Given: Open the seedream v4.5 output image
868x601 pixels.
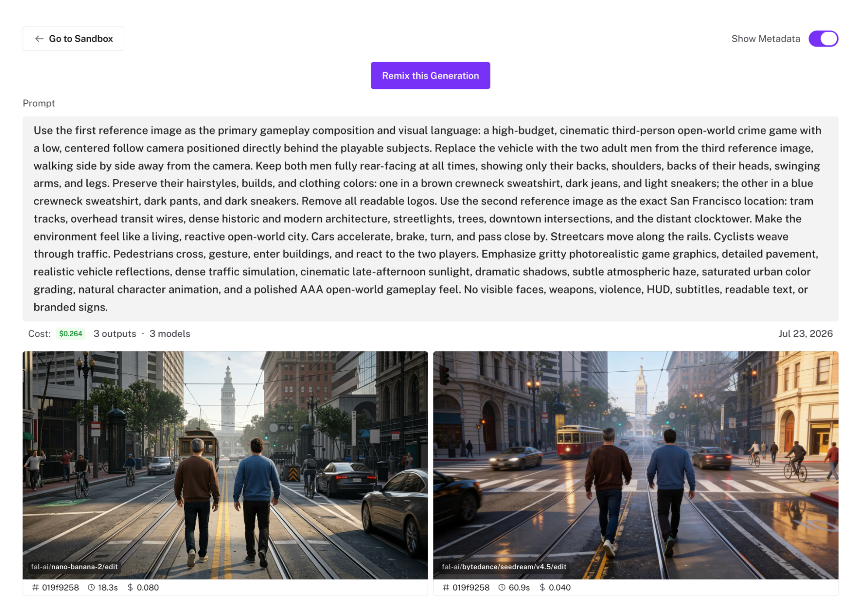Looking at the screenshot, I should coord(636,465).
